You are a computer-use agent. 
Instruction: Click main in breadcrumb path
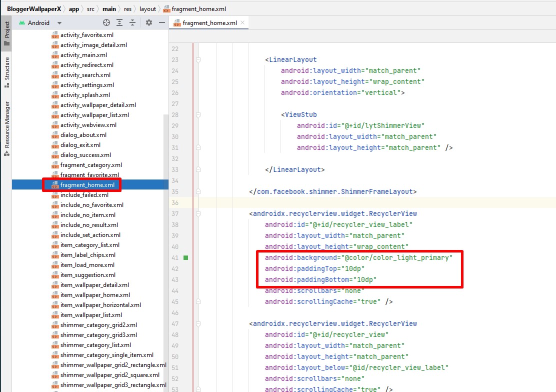tap(109, 9)
